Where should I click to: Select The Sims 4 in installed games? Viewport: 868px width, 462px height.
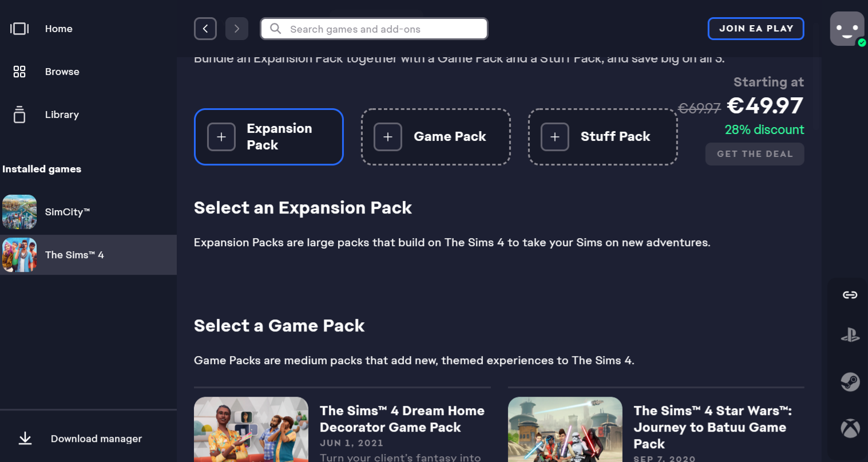(x=74, y=255)
